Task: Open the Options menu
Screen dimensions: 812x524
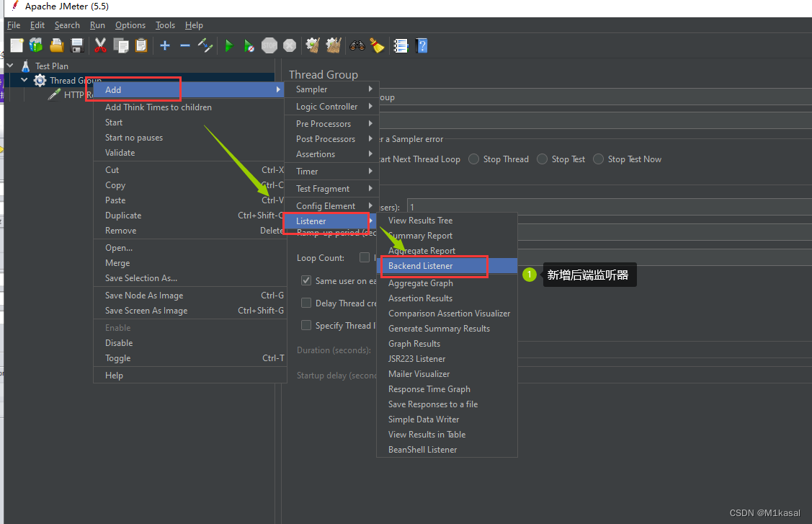Action: [130, 25]
